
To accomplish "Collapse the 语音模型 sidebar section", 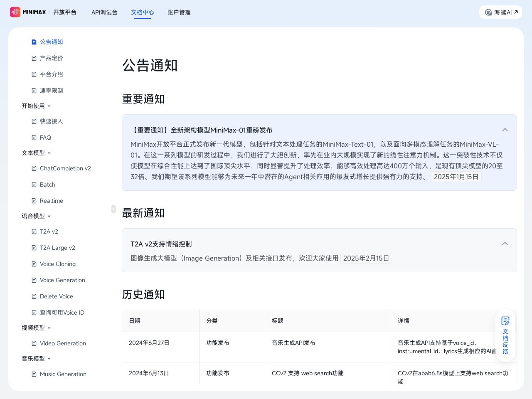I will coord(49,216).
